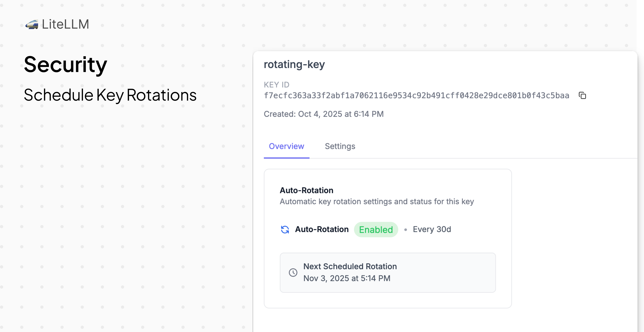The height and width of the screenshot is (332, 644).
Task: Click the Schedule Key Rotations subtitle
Action: (110, 95)
